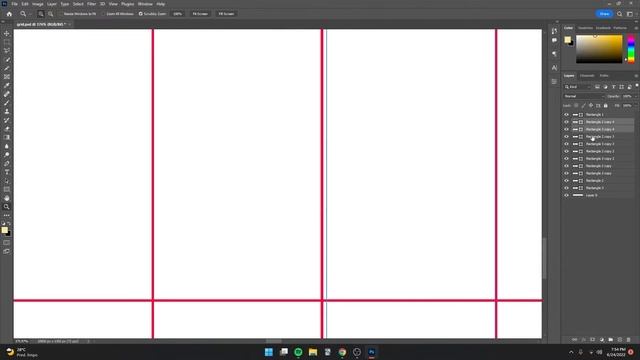Click the Home icon in options bar

tap(9, 14)
